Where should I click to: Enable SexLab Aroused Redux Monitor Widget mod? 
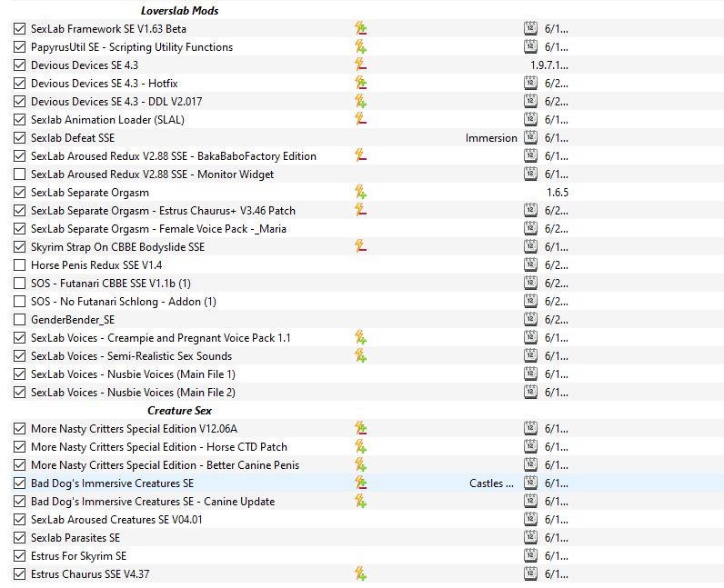19,174
